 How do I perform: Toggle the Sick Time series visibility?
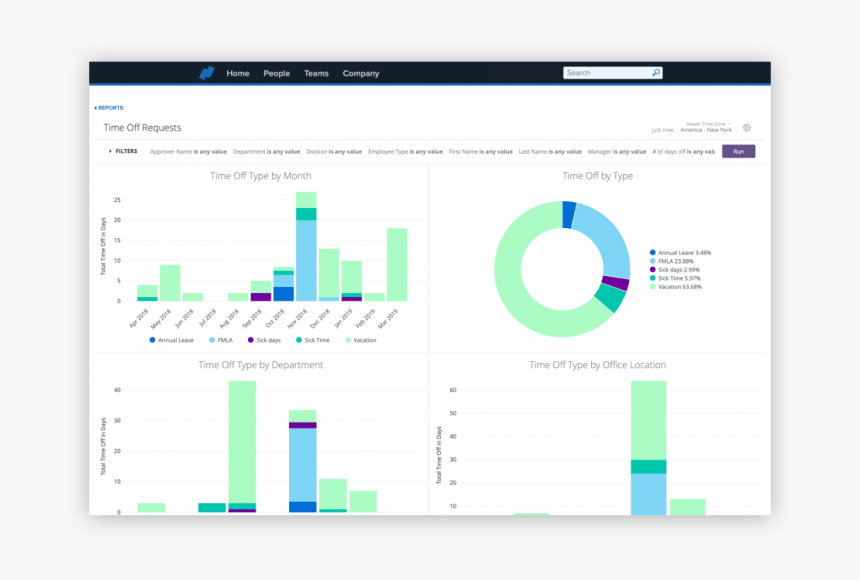(x=300, y=340)
